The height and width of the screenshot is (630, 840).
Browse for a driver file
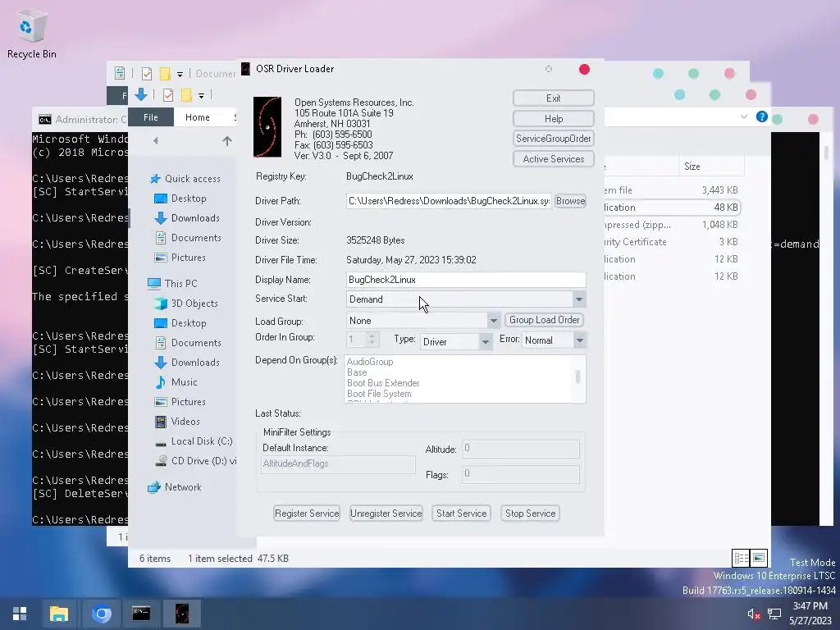pyautogui.click(x=570, y=201)
